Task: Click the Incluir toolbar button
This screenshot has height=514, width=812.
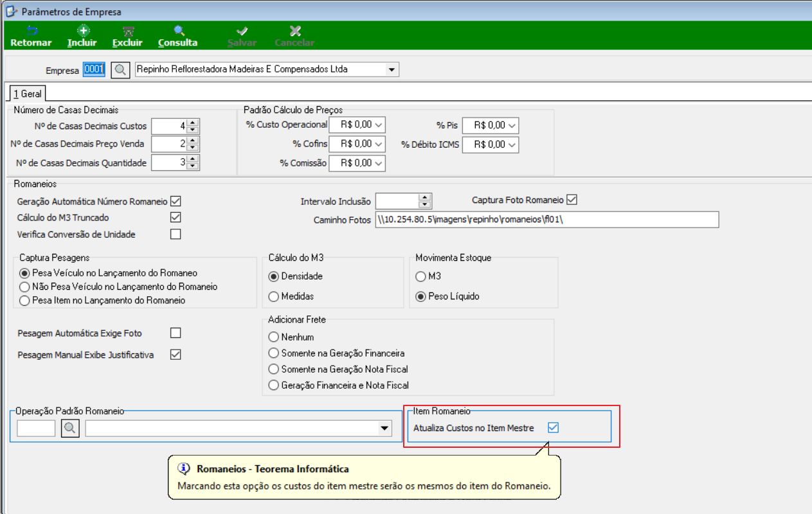Action: click(82, 37)
